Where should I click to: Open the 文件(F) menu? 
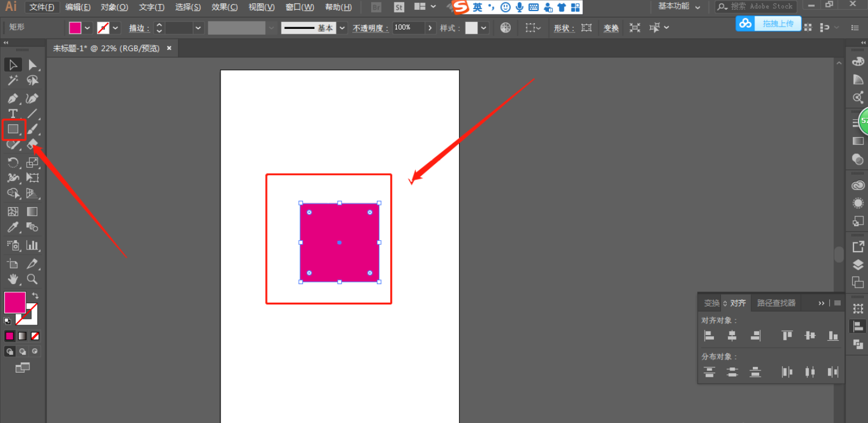[x=42, y=7]
